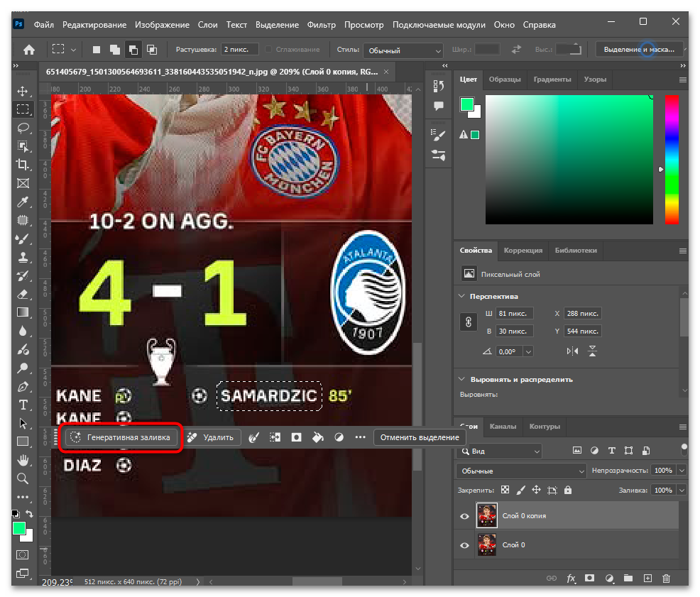Click the foreground color swatch in Color panel
Screen dimensions: 700x597
tap(467, 104)
